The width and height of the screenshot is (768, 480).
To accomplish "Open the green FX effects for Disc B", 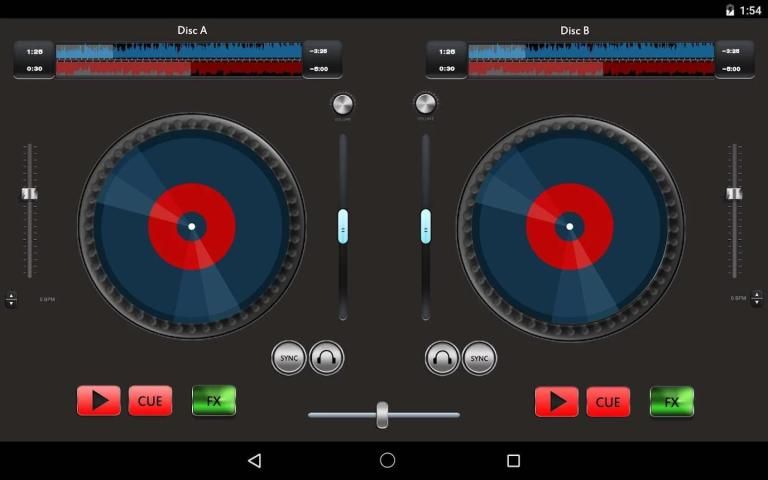I will [x=672, y=401].
